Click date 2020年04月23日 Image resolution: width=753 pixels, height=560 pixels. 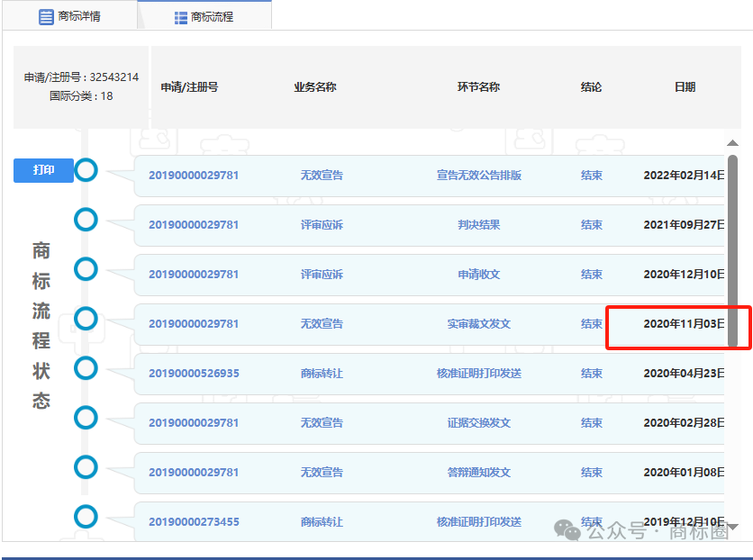pos(684,373)
